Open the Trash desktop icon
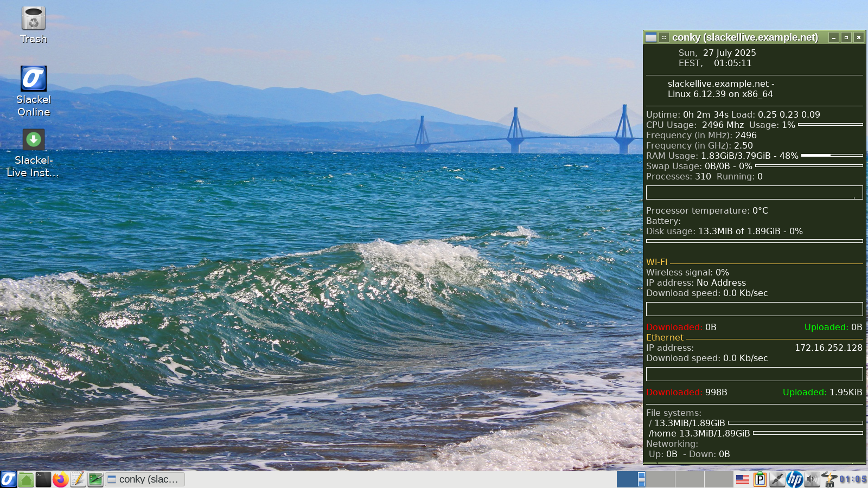This screenshot has height=488, width=868. point(33,19)
